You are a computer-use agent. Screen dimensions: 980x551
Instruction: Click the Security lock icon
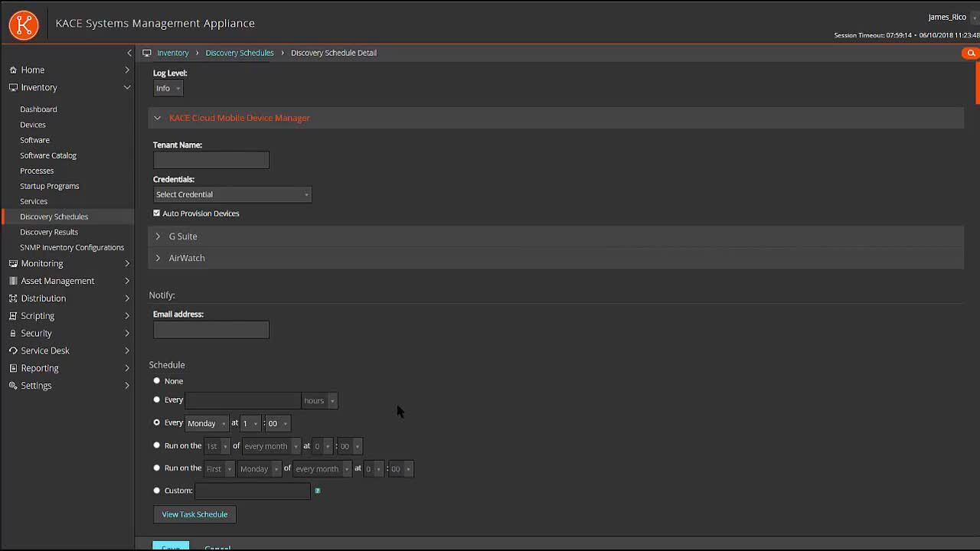tap(13, 334)
